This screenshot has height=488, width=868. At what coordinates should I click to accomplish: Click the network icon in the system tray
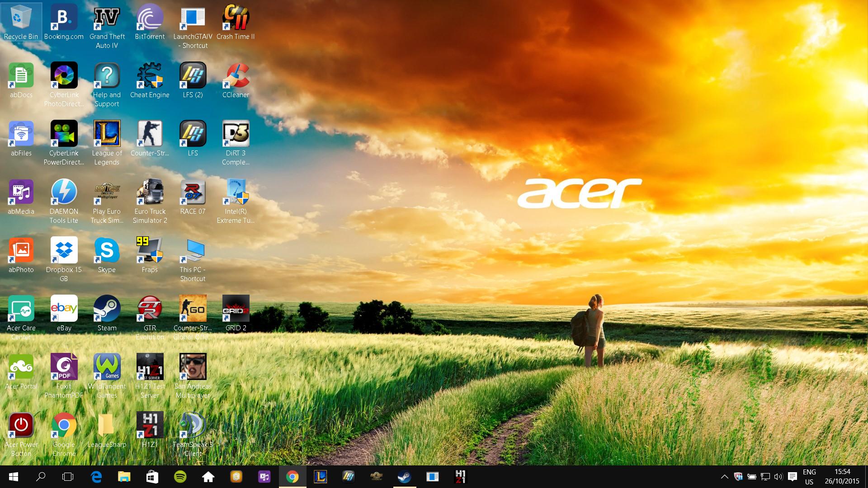[765, 477]
